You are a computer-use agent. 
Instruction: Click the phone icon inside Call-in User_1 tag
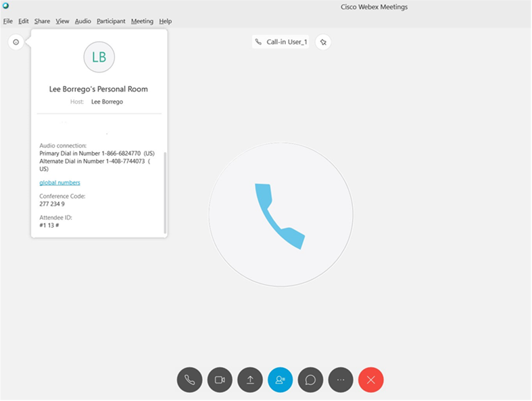click(258, 42)
